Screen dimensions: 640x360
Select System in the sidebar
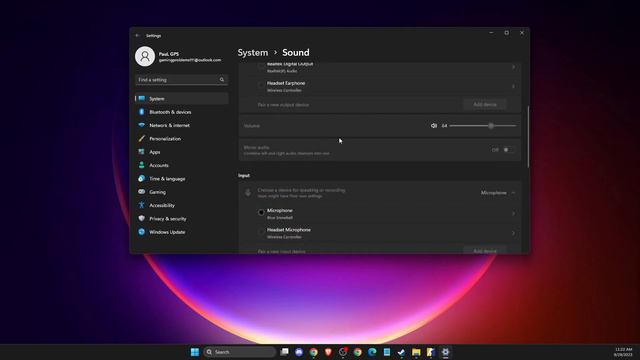[182, 98]
